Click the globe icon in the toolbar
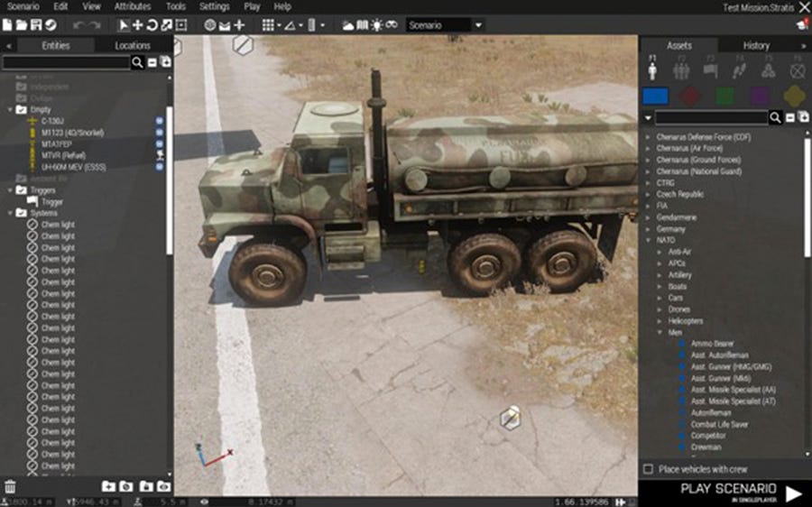The image size is (812, 507). (209, 25)
